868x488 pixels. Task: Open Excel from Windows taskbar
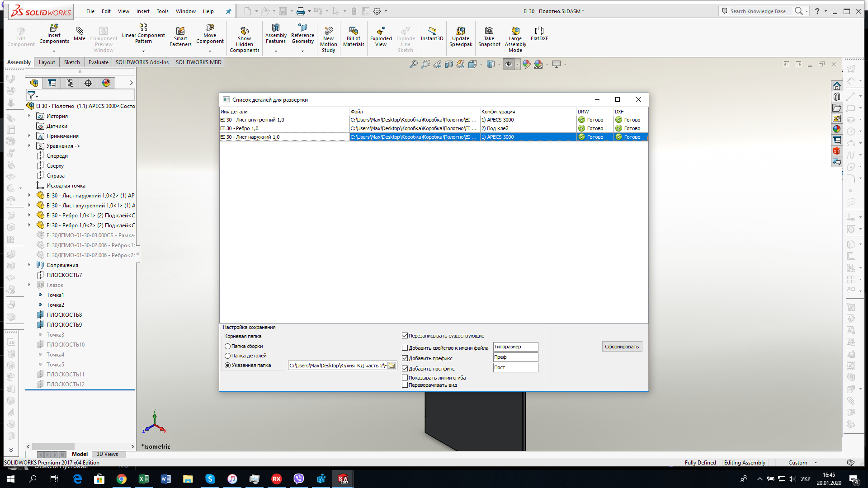click(144, 479)
